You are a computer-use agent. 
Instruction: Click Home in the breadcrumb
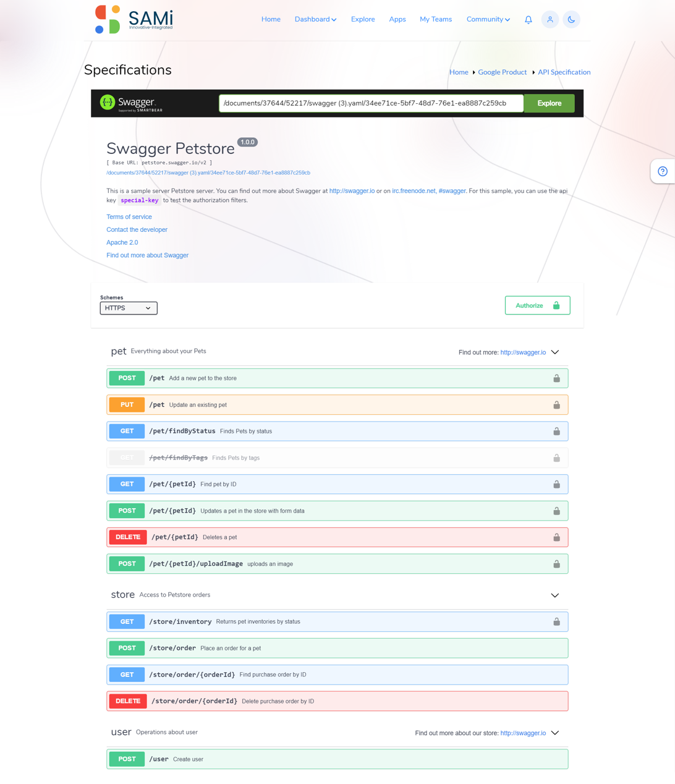[459, 72]
